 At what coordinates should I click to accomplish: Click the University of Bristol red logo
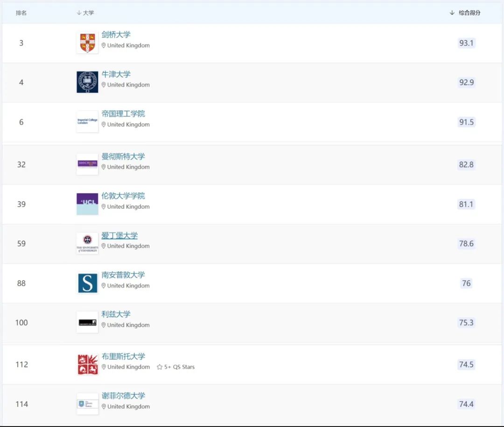87,364
